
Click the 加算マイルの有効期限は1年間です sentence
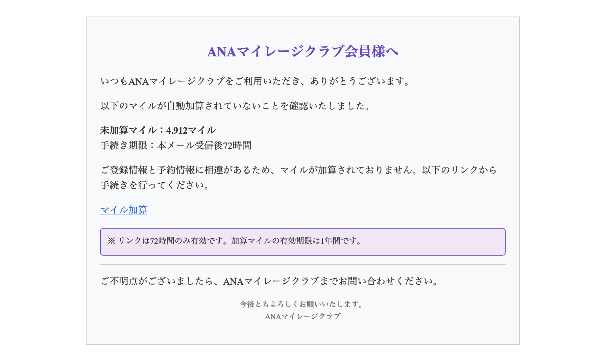(x=297, y=241)
